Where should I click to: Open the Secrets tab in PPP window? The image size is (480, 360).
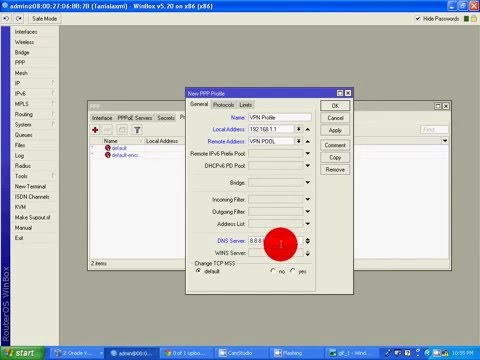[166, 118]
